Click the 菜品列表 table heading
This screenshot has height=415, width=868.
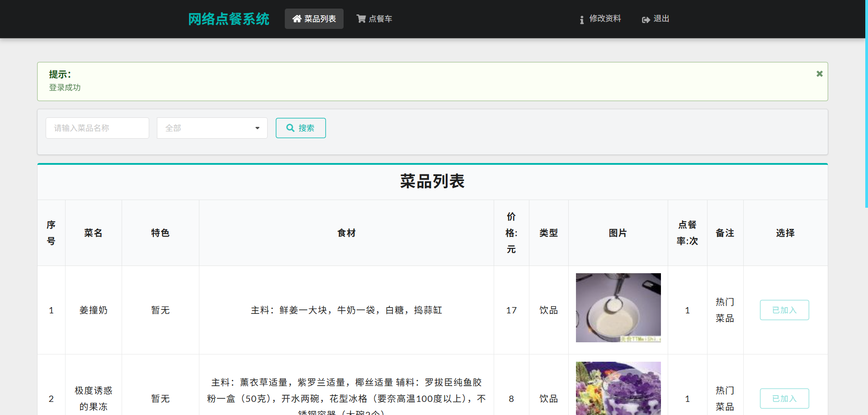pos(432,181)
